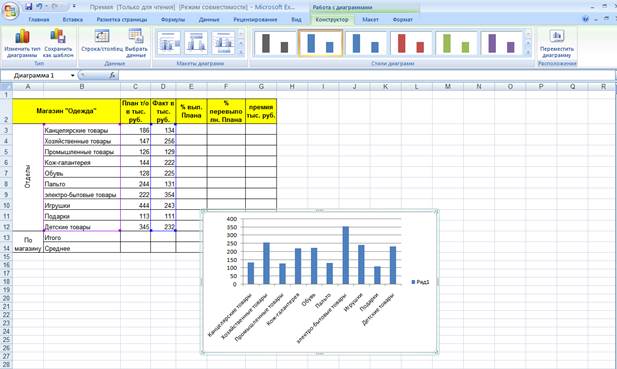Image resolution: width=617 pixels, height=369 pixels.
Task: Click inside the formula bar
Action: [366, 75]
